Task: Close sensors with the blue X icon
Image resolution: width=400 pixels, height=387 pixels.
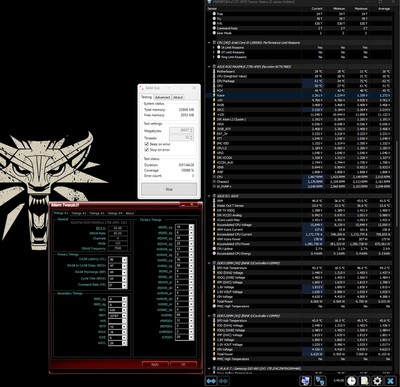Action: [x=390, y=381]
